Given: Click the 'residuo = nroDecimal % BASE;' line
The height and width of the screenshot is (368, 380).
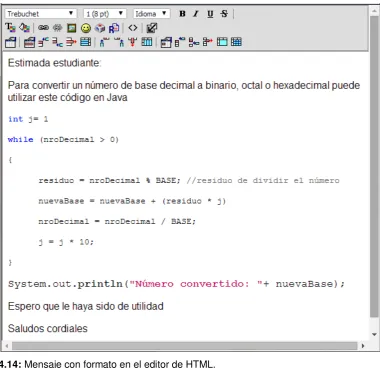Looking at the screenshot, I should pos(189,180).
